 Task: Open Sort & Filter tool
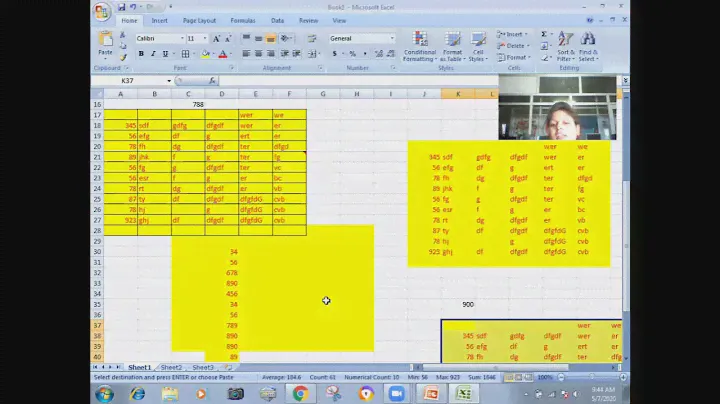(565, 42)
